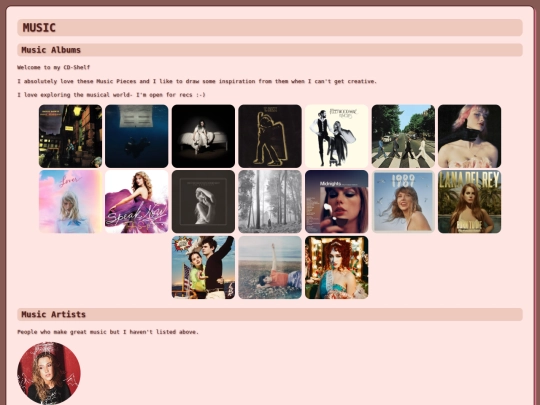Open the misty grey forest album cover

[x=270, y=201]
